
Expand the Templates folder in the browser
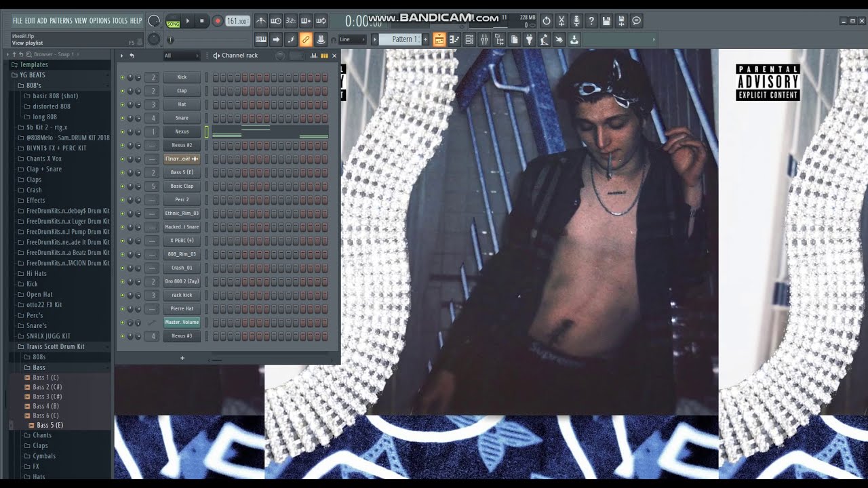point(33,64)
